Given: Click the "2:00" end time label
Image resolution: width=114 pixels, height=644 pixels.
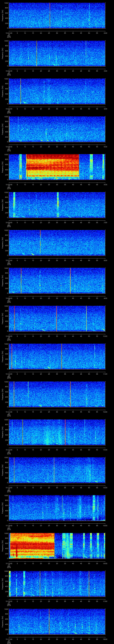Looking at the screenshot, I should [x=105, y=33].
